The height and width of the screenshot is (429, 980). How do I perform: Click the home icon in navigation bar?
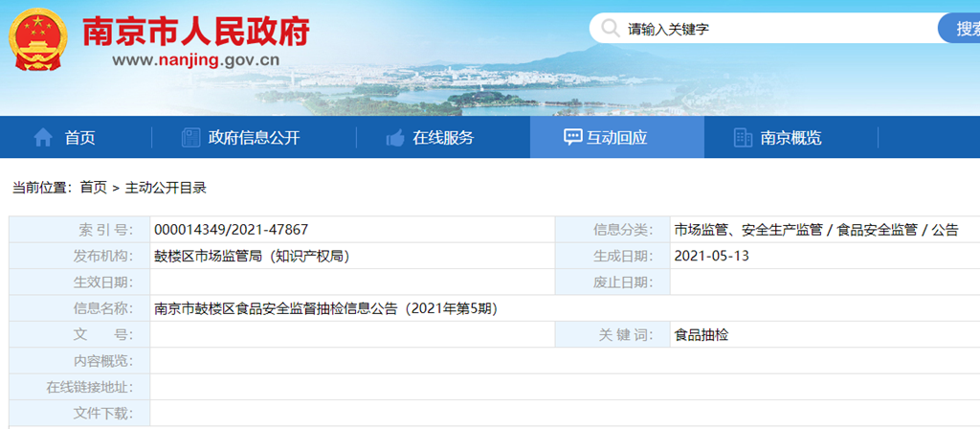pyautogui.click(x=43, y=138)
